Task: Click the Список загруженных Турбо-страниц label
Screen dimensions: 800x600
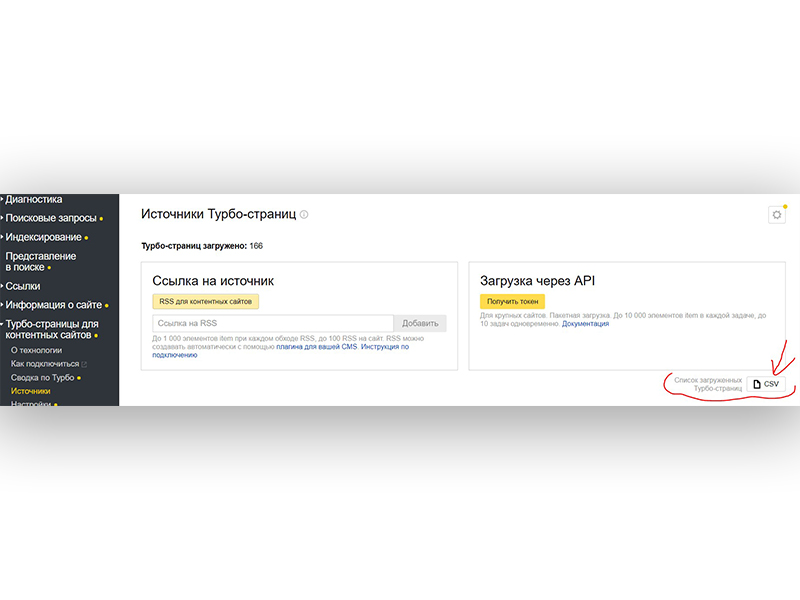Action: [x=708, y=384]
